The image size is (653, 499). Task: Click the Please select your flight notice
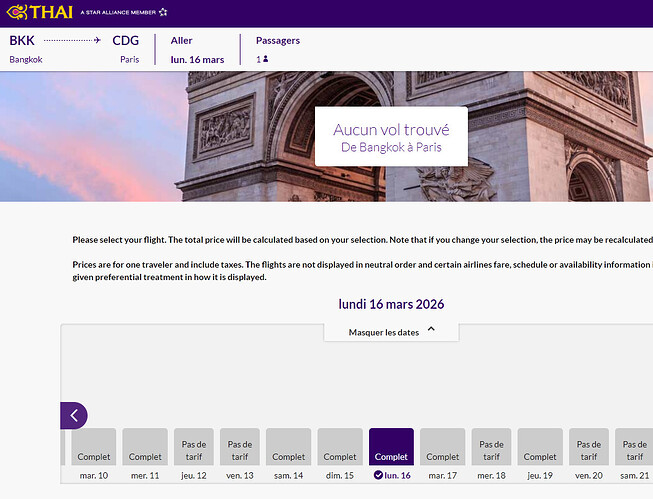point(362,240)
